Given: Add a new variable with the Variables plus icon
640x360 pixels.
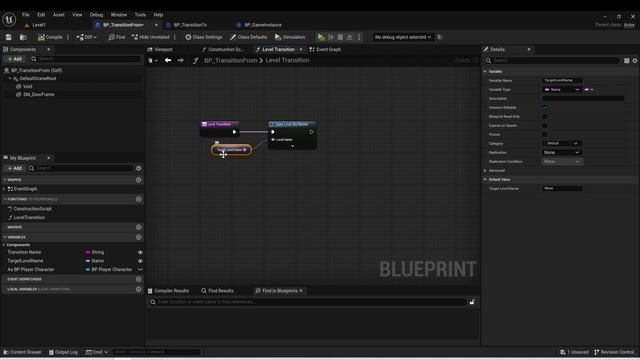Looking at the screenshot, I should coord(139,237).
